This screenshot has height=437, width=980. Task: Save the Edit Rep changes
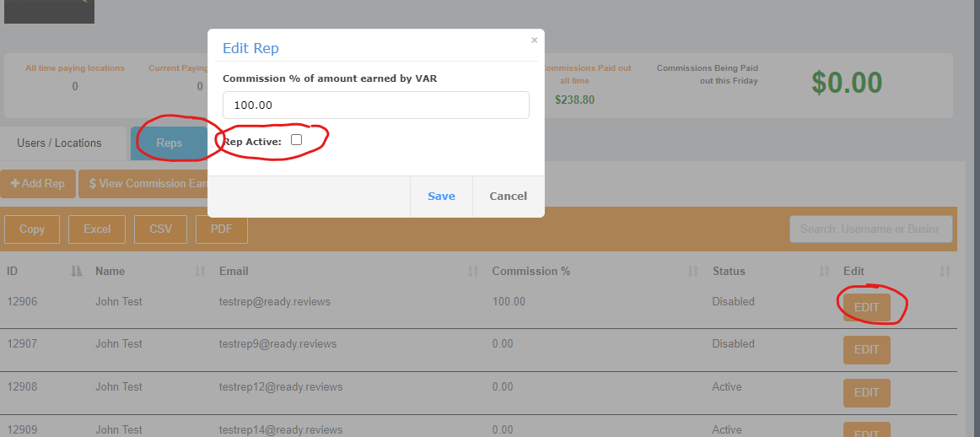[x=441, y=196]
